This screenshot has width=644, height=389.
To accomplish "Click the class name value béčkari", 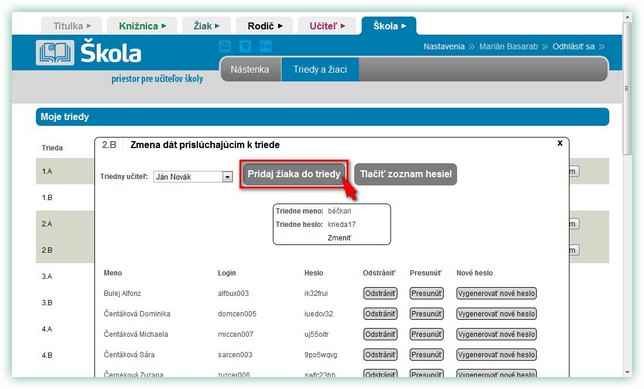I will click(339, 211).
